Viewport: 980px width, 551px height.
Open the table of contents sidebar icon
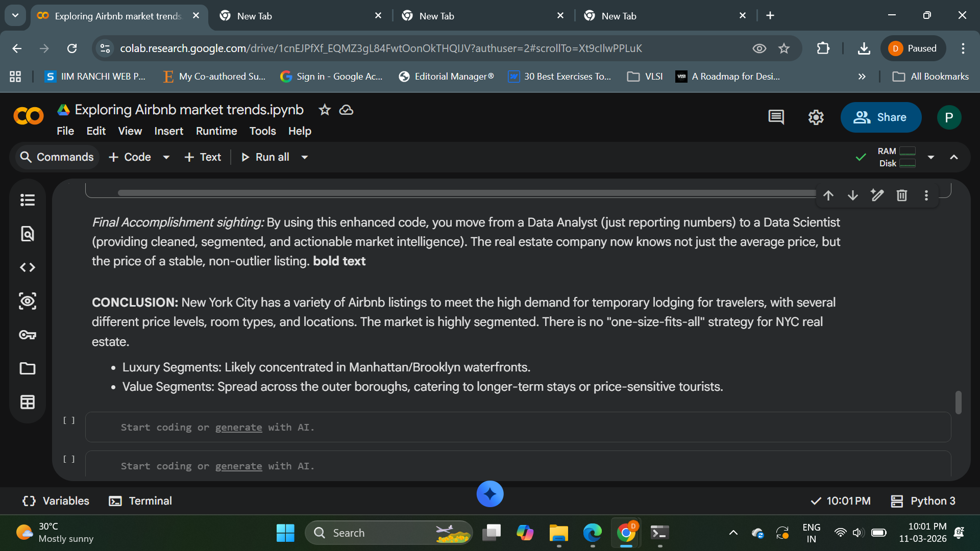[x=28, y=200]
